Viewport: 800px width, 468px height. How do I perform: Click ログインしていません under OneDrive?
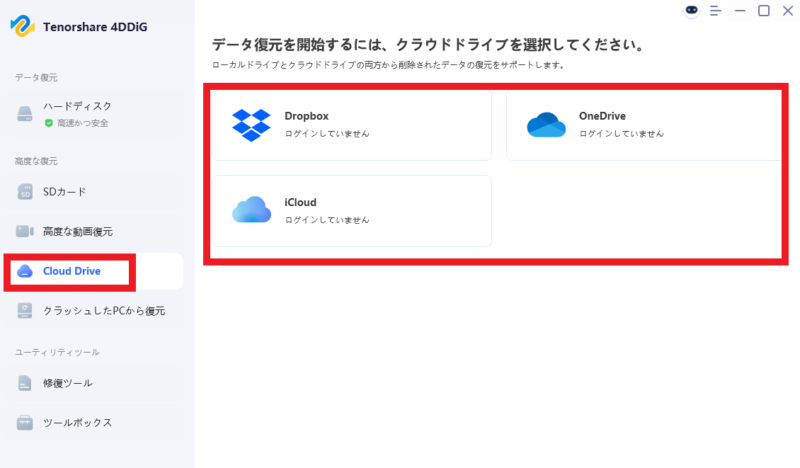pyautogui.click(x=621, y=134)
